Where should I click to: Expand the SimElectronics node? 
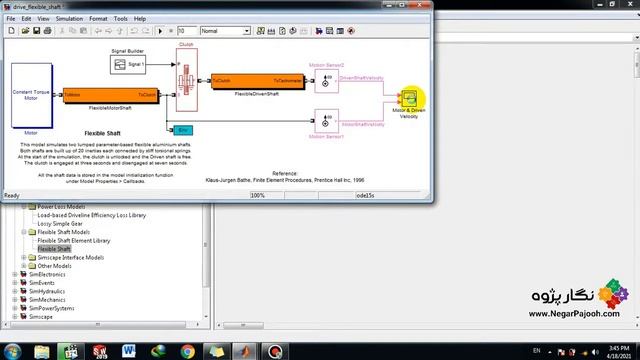pyautogui.click(x=15, y=275)
